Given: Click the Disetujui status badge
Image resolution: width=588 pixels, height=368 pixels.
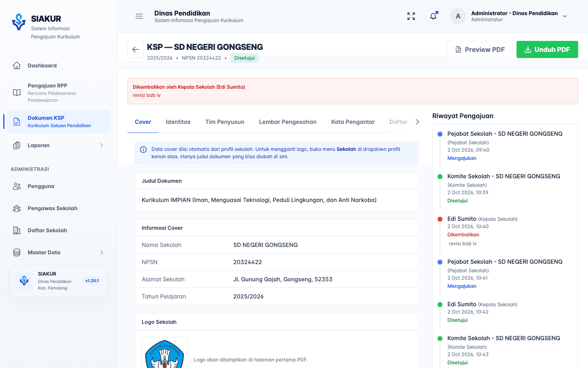Looking at the screenshot, I should click(x=245, y=58).
